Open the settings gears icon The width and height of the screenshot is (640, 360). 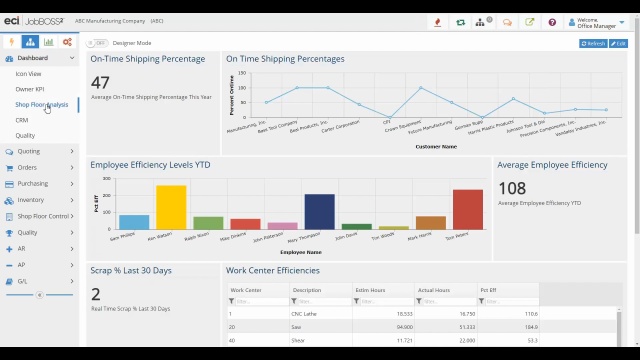click(67, 42)
